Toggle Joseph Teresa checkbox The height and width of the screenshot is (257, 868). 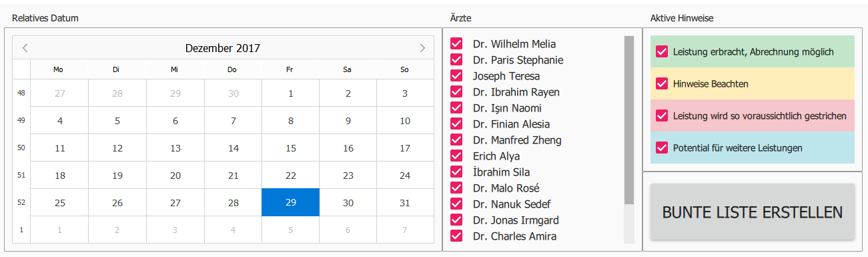[457, 75]
